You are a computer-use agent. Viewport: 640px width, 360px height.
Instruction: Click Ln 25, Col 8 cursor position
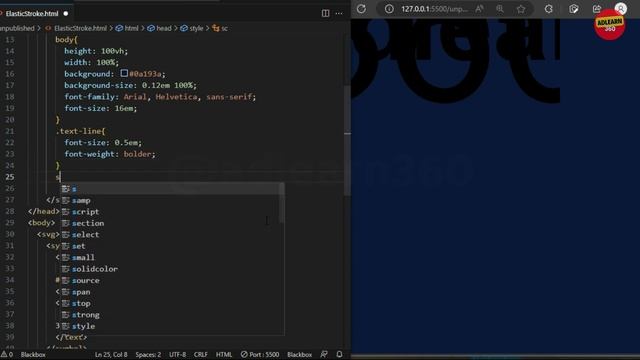(x=111, y=354)
